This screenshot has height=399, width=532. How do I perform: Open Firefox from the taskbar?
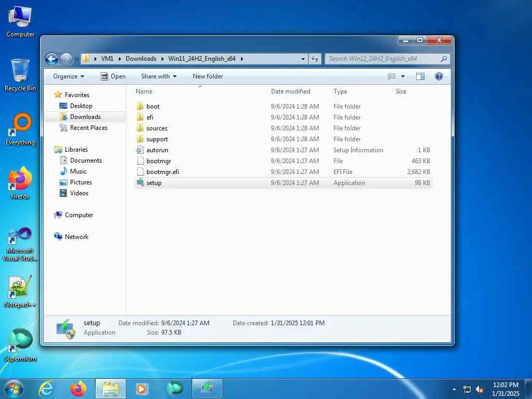pos(78,389)
